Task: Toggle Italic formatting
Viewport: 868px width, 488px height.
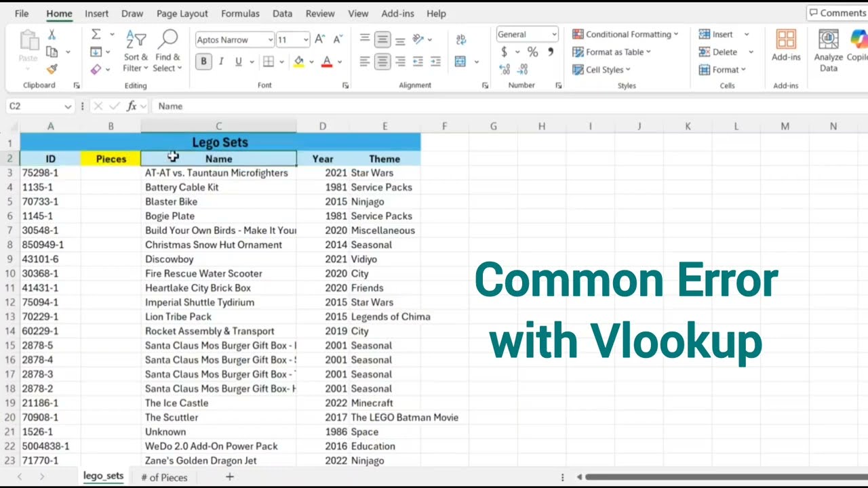Action: (x=221, y=62)
